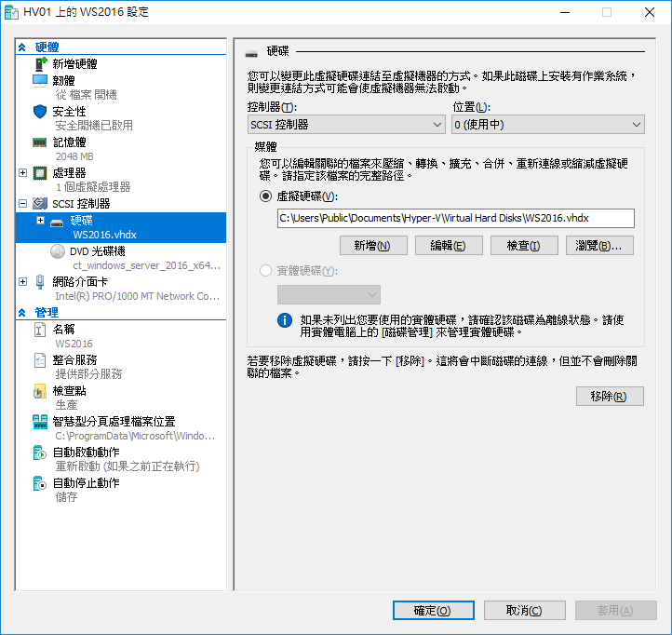Image resolution: width=672 pixels, height=635 pixels.
Task: Select 1 個虛擬處理器 text
Action: [93, 187]
